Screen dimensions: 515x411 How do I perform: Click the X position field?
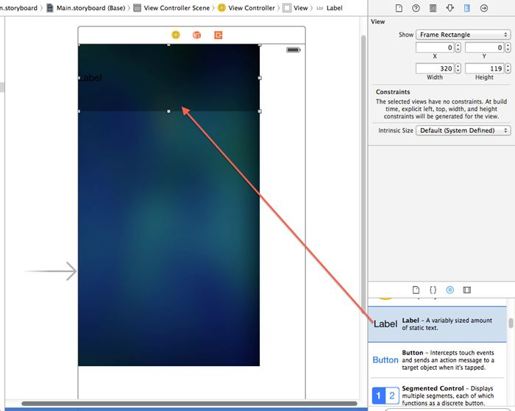click(x=435, y=48)
